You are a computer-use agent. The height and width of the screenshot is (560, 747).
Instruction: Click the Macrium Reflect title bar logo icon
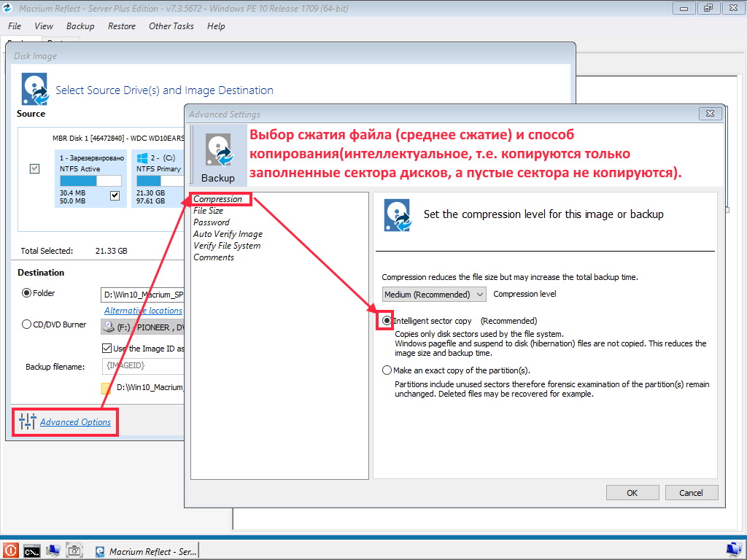[7, 8]
